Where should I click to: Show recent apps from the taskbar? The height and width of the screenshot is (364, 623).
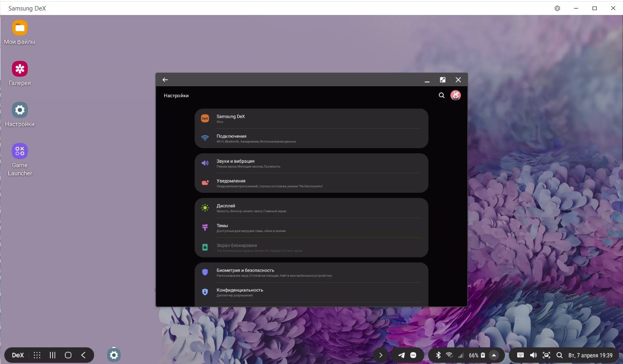(52, 355)
